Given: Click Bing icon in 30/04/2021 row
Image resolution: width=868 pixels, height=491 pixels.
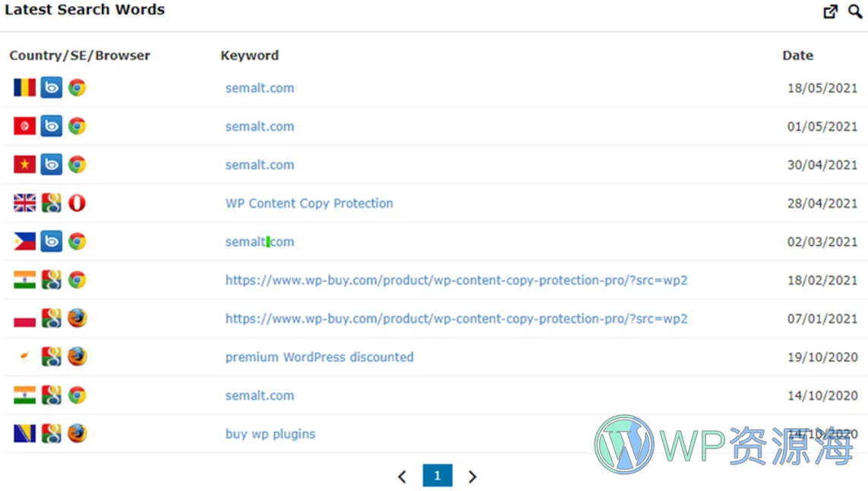Looking at the screenshot, I should coord(52,164).
